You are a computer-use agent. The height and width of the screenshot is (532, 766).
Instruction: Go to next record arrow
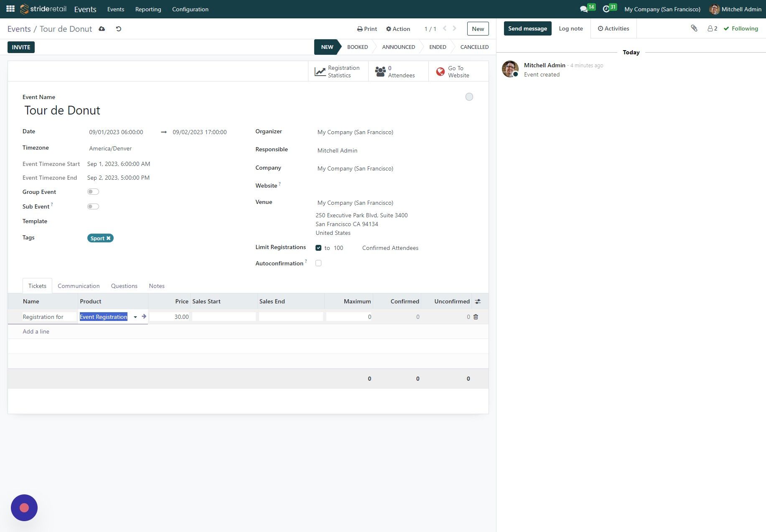tap(455, 28)
